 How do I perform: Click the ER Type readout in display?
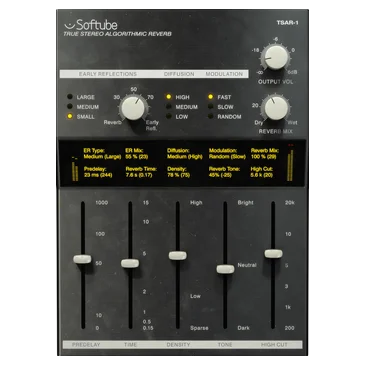(x=102, y=154)
